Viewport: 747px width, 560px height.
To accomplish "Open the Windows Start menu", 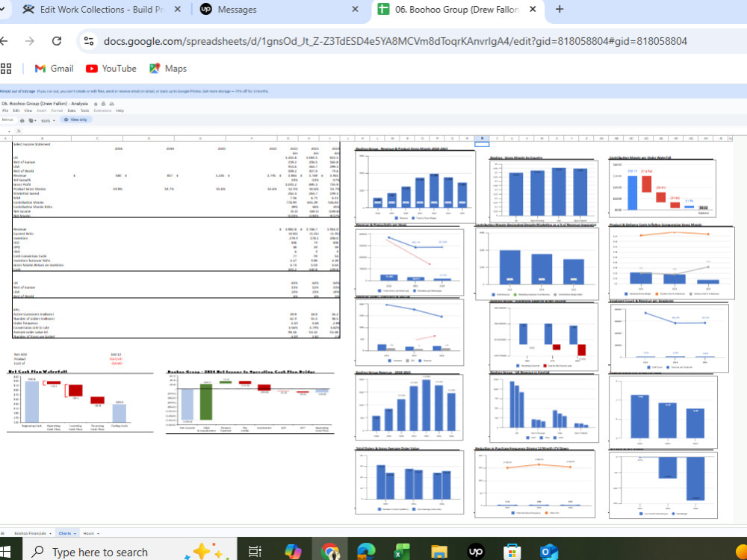I will (4, 552).
